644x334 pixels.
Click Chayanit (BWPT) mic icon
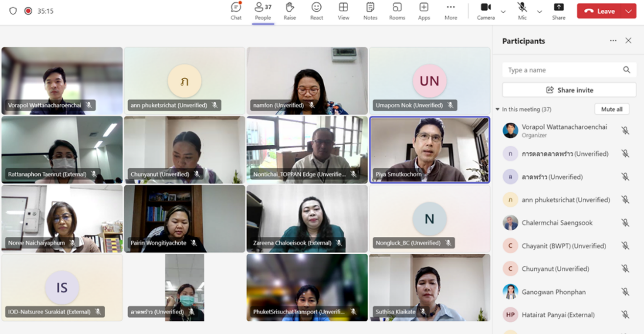coord(625,245)
